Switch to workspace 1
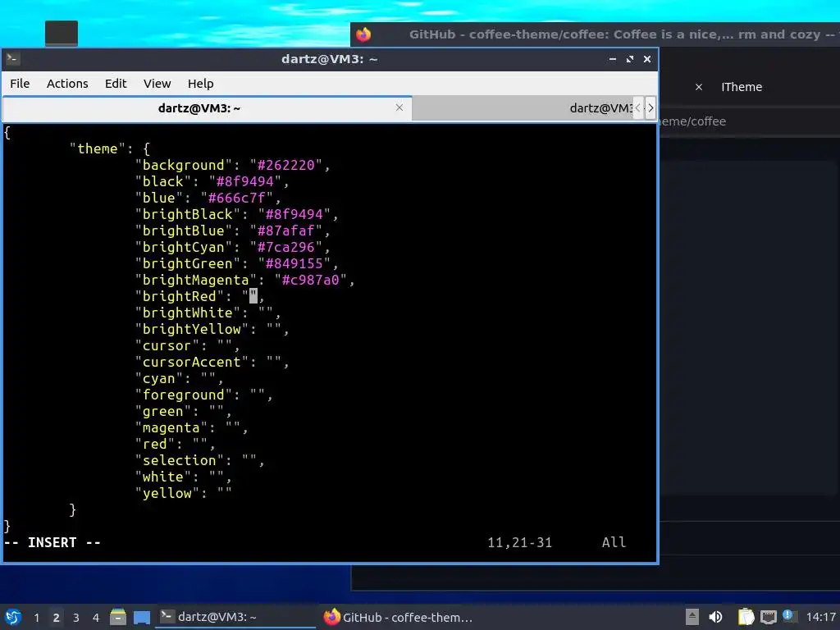The width and height of the screenshot is (840, 630). click(x=36, y=618)
